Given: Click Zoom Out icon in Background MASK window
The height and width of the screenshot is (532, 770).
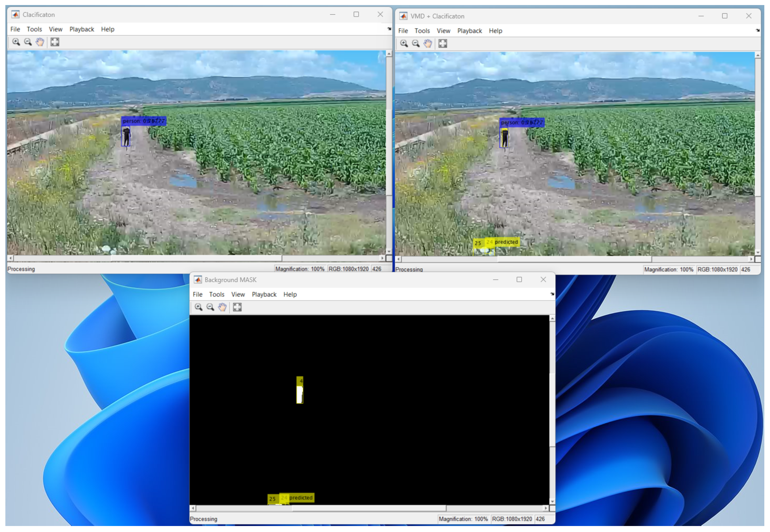Looking at the screenshot, I should tap(210, 307).
